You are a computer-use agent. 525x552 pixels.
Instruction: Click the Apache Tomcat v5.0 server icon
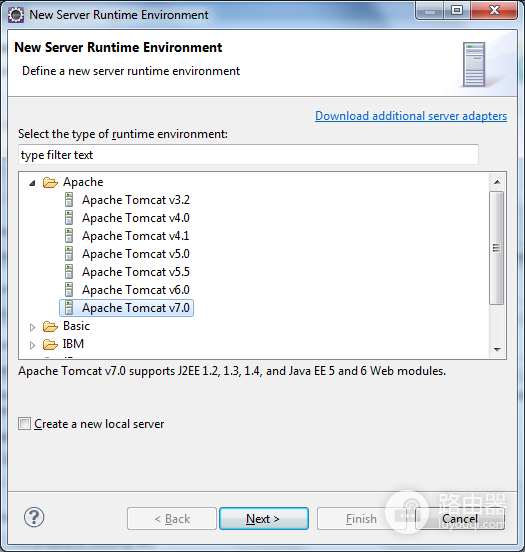(x=69, y=253)
